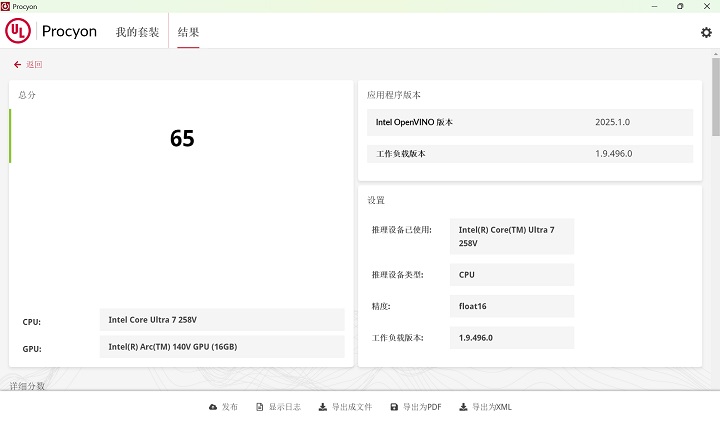The width and height of the screenshot is (720, 422).
Task: Open logs with 显示日志 button
Action: click(279, 407)
